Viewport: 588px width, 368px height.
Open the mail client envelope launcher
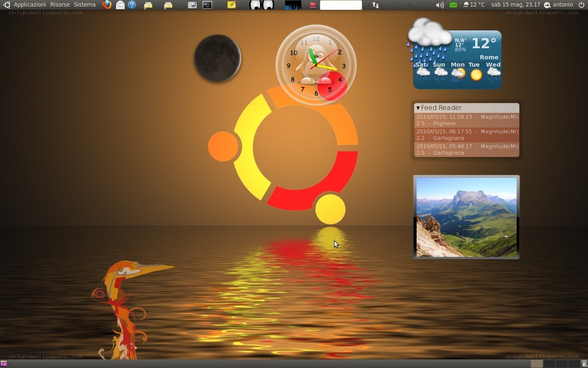pos(120,5)
